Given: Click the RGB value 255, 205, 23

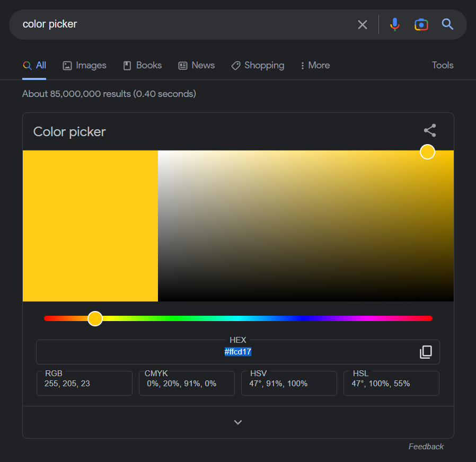Looking at the screenshot, I should point(67,384).
